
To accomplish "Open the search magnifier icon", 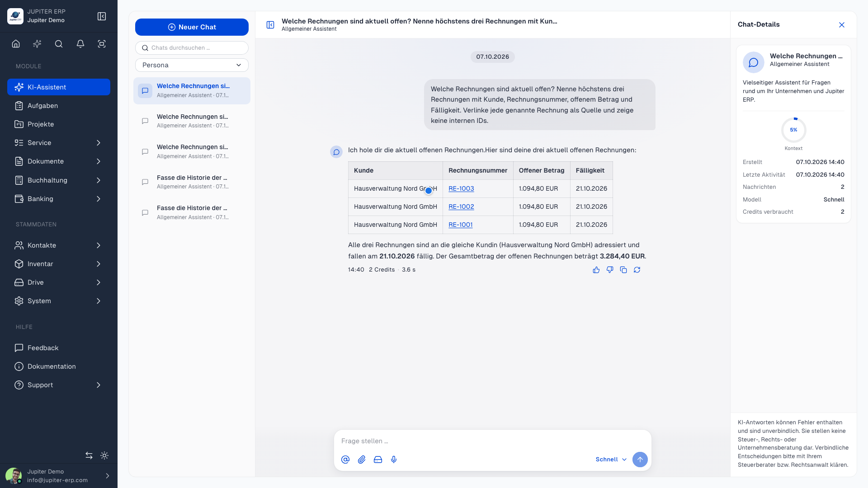I will click(59, 44).
